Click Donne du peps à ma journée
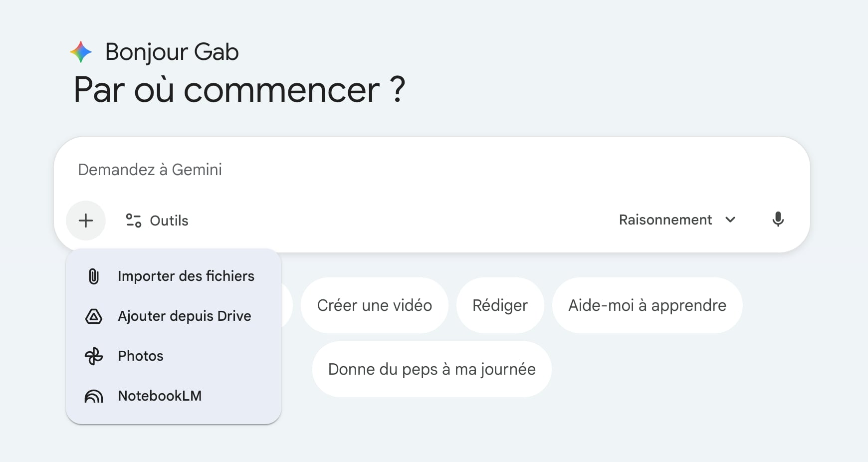The height and width of the screenshot is (462, 868). coord(432,369)
